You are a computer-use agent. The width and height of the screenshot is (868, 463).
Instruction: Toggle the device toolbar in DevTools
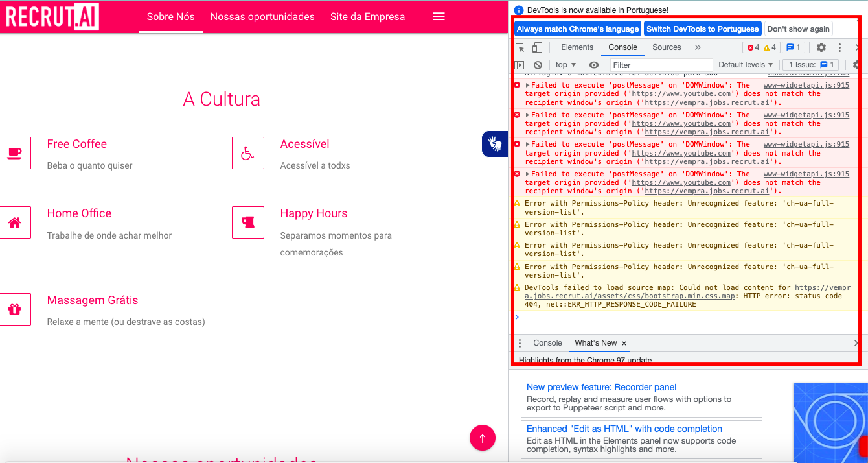(x=537, y=47)
